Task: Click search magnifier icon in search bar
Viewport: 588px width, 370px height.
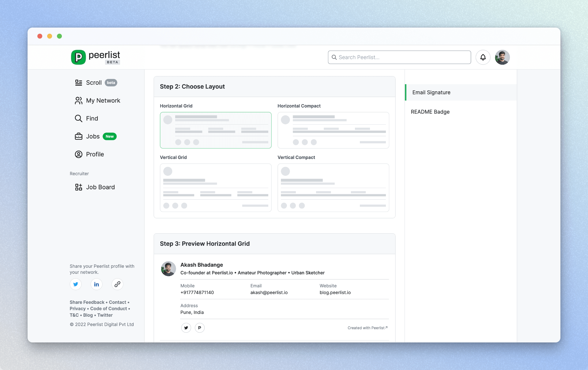Action: tap(334, 57)
